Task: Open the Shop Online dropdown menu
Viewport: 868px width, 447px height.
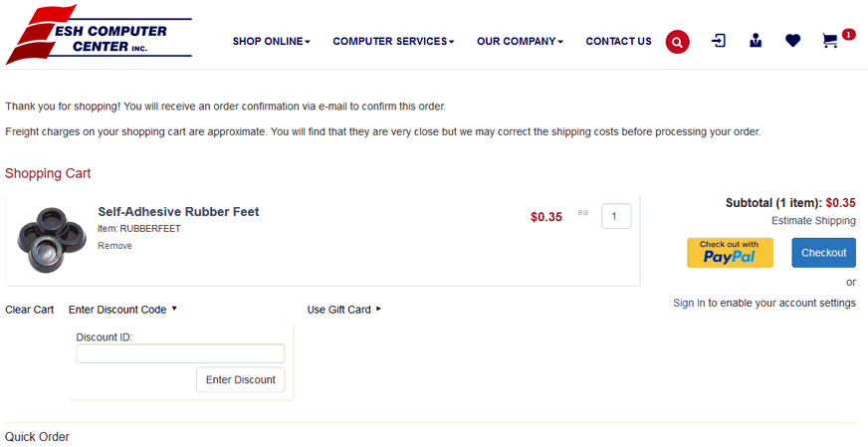Action: tap(271, 42)
